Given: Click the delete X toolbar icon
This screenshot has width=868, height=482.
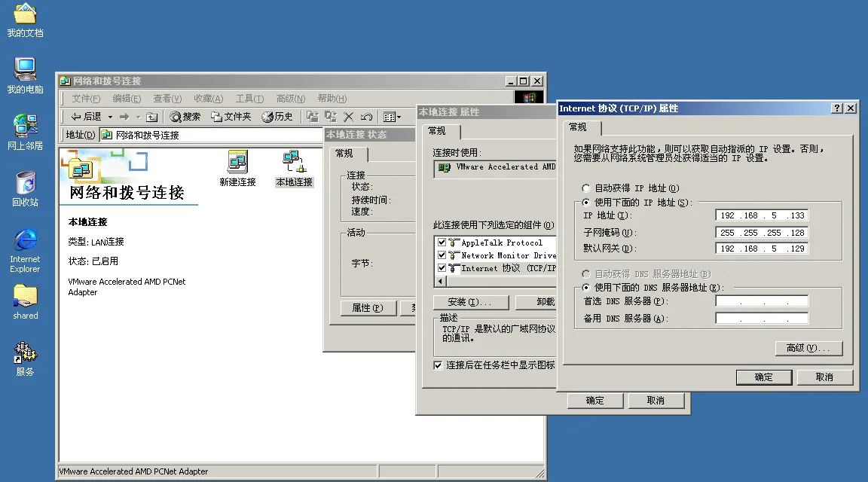Looking at the screenshot, I should pyautogui.click(x=348, y=117).
